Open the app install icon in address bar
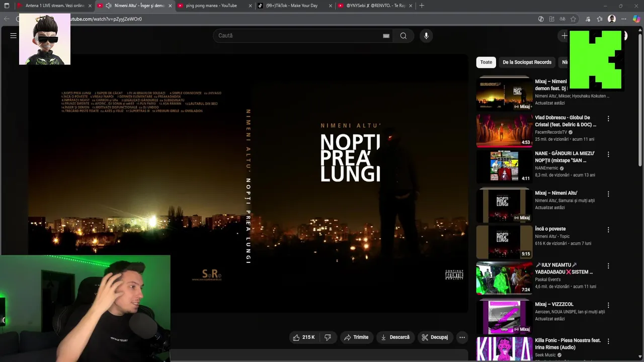The height and width of the screenshot is (362, 644). tap(552, 19)
